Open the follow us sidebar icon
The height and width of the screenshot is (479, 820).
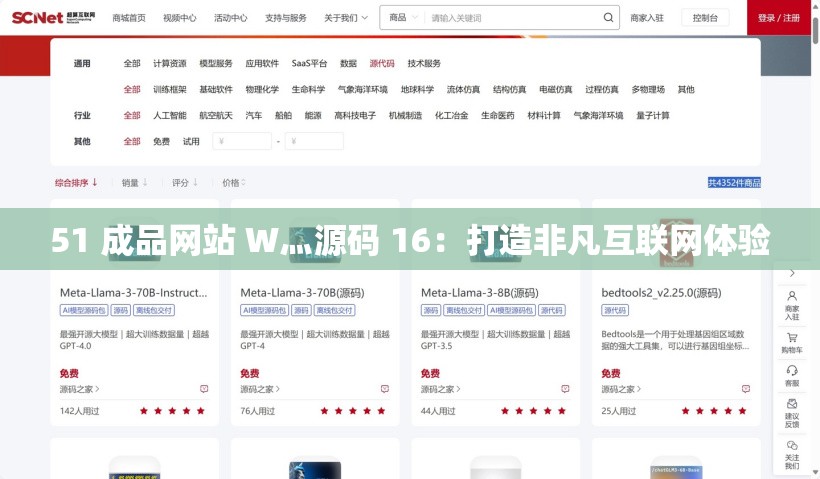pyautogui.click(x=792, y=454)
